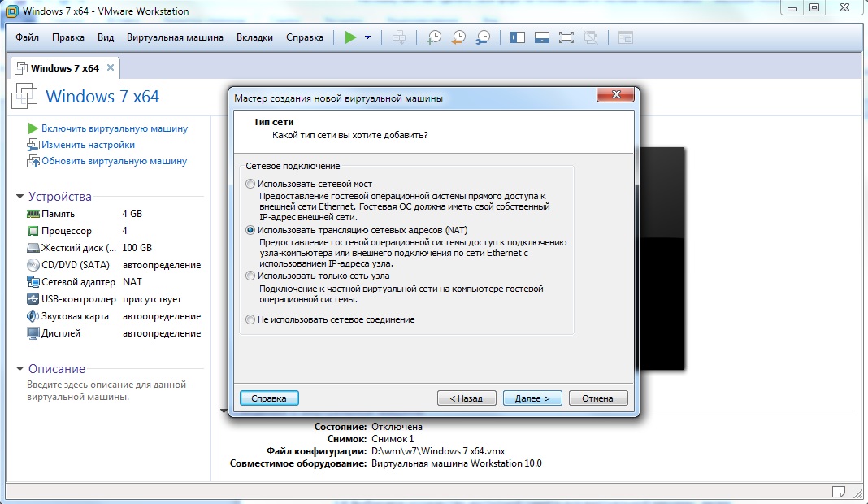Select the CD/DVD (SATA) device icon
The height and width of the screenshot is (504, 868).
pyautogui.click(x=33, y=265)
